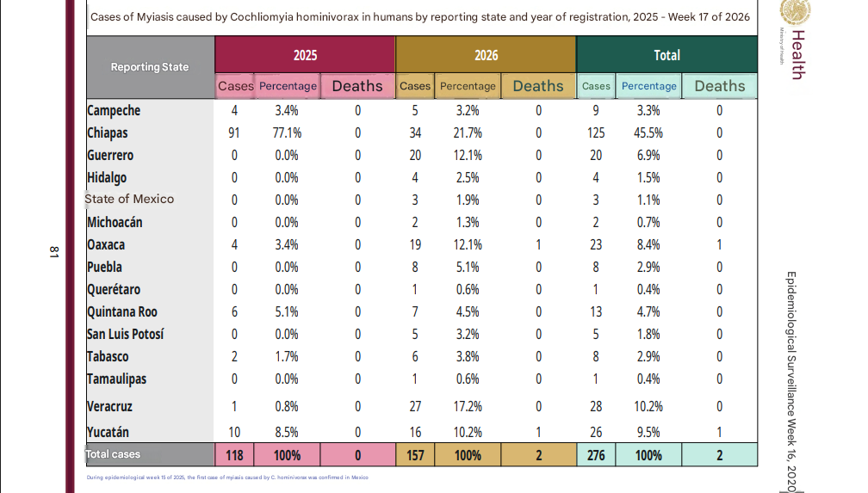Screen dimensions: 868x493
Task: Click the rotated page number '81'
Action: 53,252
